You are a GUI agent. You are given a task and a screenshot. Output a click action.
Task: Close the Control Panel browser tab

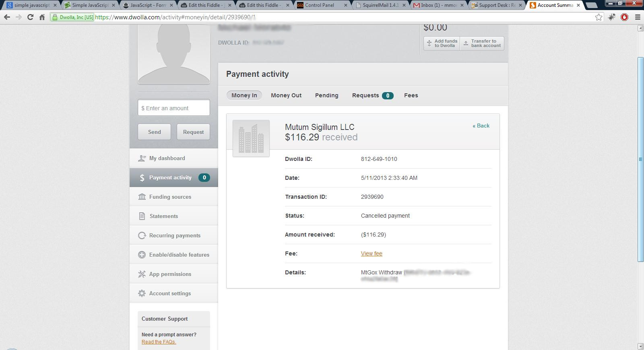345,5
